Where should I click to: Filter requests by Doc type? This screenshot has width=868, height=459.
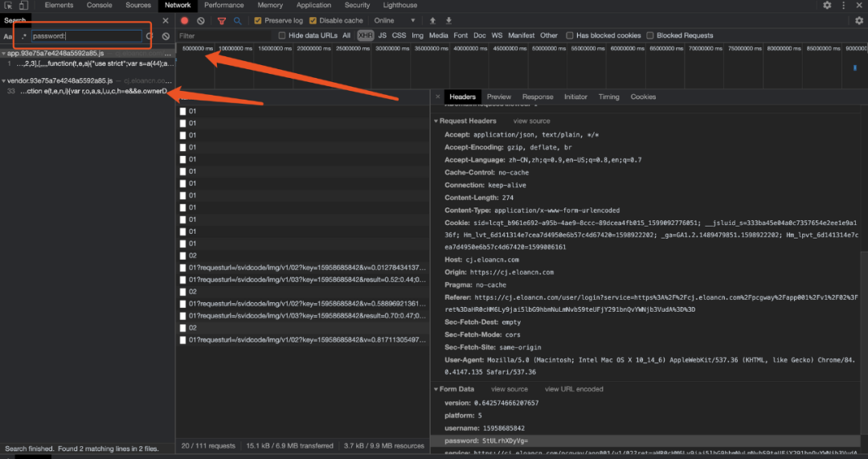(479, 35)
